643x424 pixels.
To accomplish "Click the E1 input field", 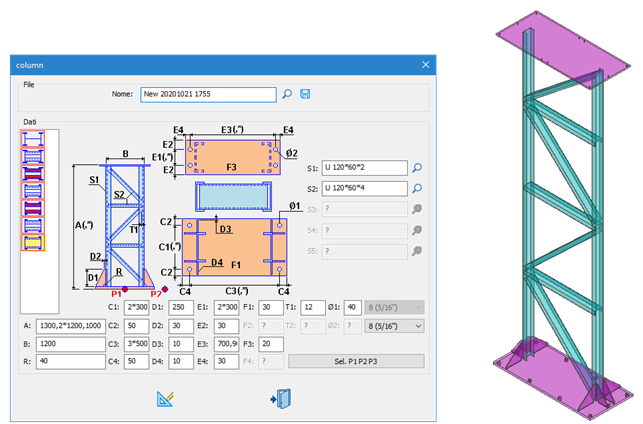I will [226, 307].
